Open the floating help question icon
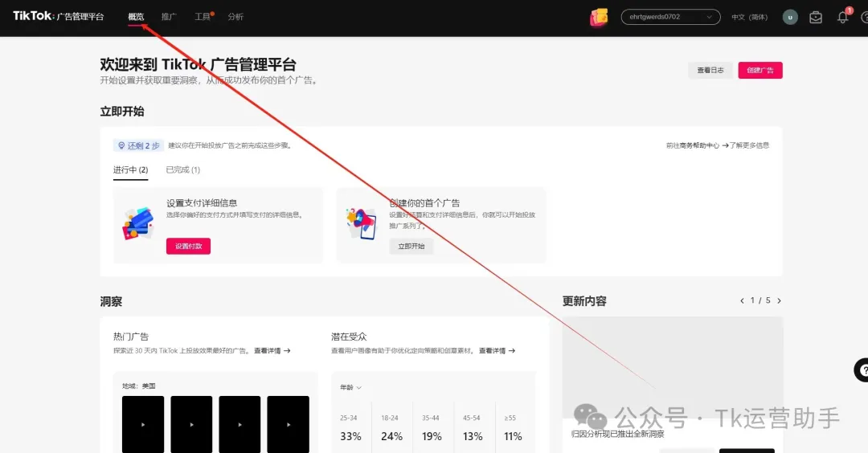The width and height of the screenshot is (868, 453). click(862, 370)
